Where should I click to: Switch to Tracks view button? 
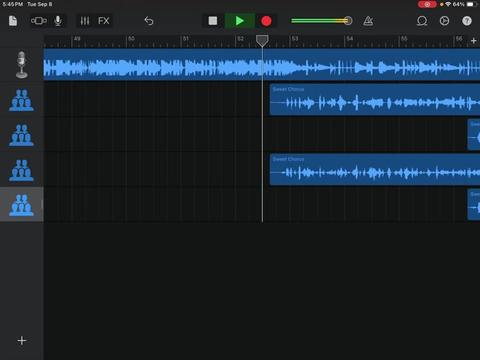[39, 21]
